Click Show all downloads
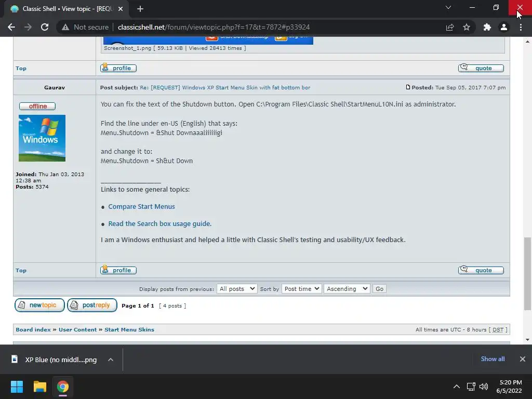The width and height of the screenshot is (532, 399). pos(493,359)
